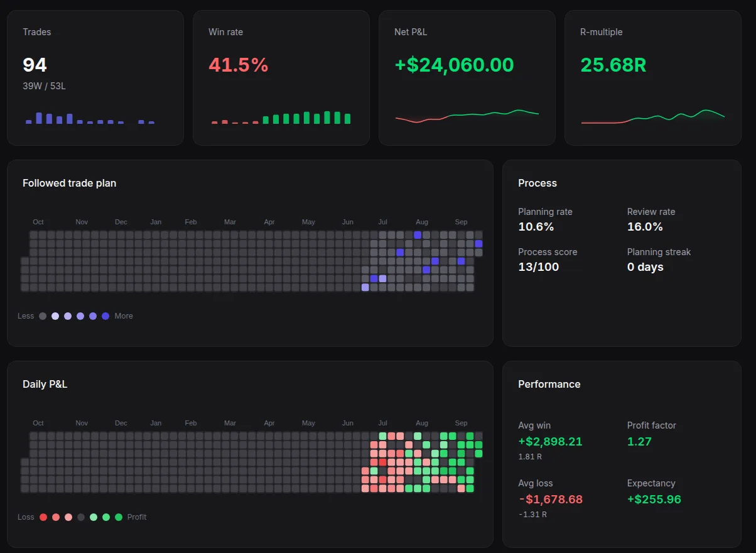This screenshot has width=756, height=553.
Task: Click Sep label in Followed trade plan heatmap
Action: point(462,222)
